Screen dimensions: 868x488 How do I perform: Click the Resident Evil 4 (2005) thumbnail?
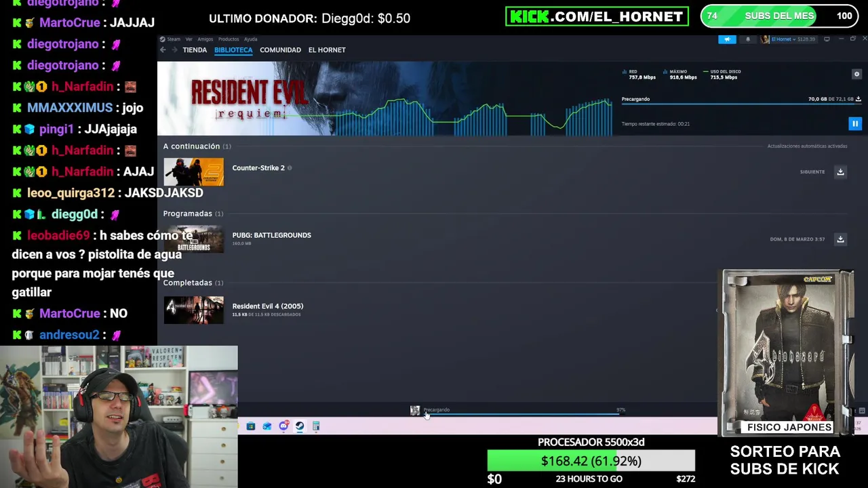[x=193, y=310]
